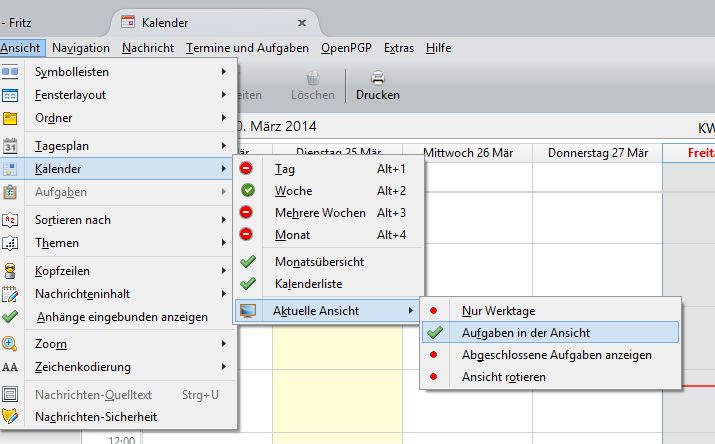Click the Nachrichten-Quelltext icon
This screenshot has height=444, width=715.
pos(10,394)
